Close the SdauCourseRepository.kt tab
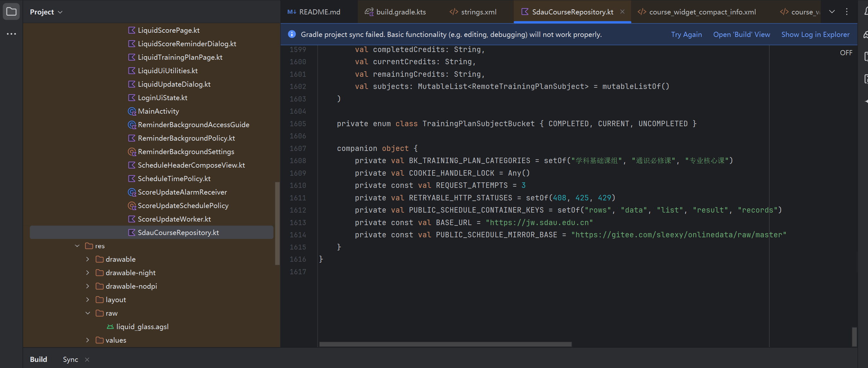Image resolution: width=868 pixels, height=368 pixels. [x=622, y=12]
